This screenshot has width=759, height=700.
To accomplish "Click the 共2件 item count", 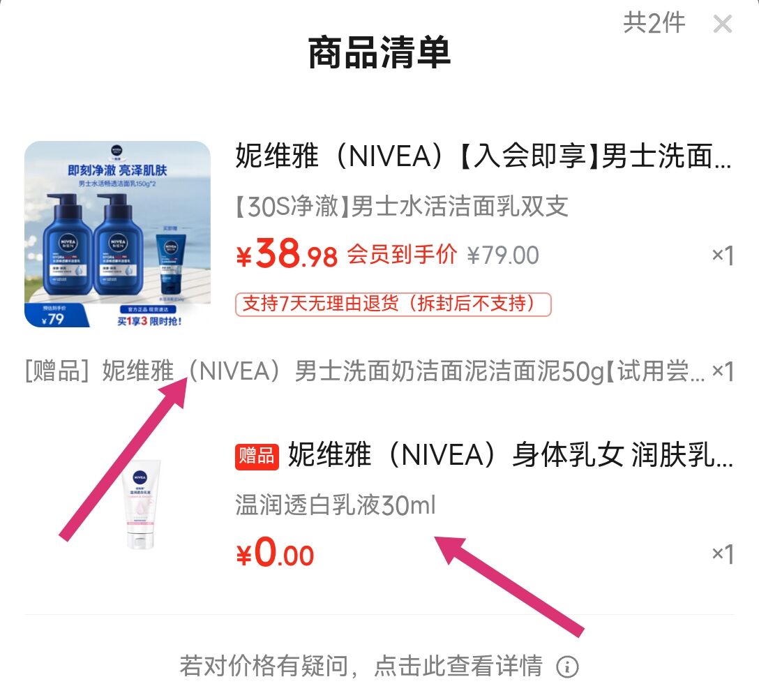I will pyautogui.click(x=654, y=23).
